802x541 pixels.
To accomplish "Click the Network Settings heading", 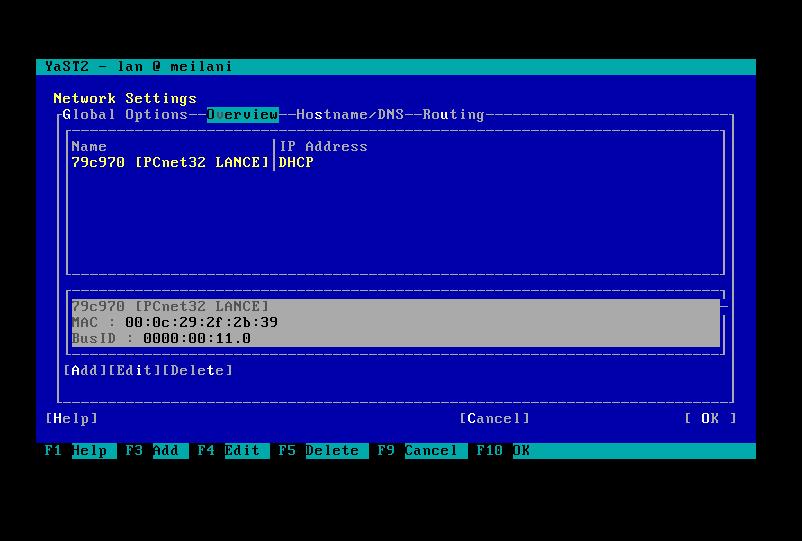I will [x=125, y=98].
